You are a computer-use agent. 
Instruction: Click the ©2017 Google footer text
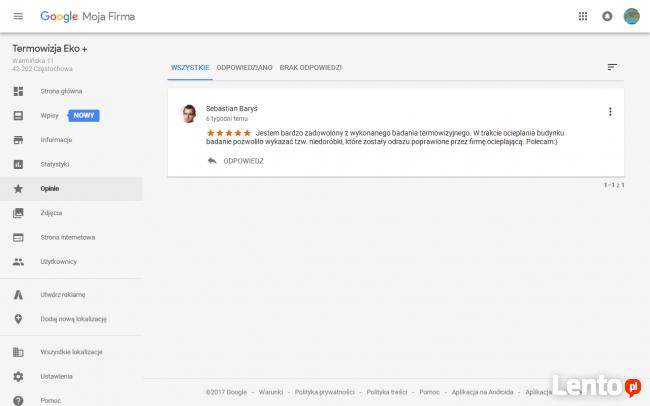coord(226,392)
